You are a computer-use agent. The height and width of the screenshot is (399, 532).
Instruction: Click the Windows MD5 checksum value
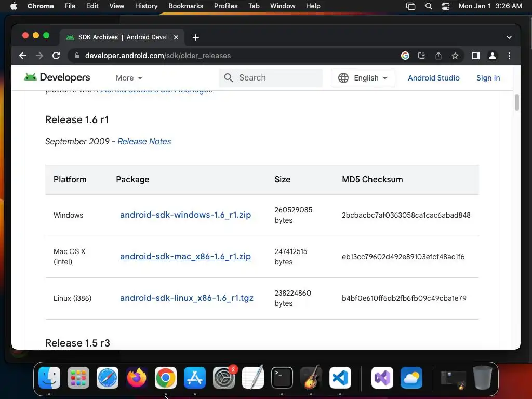click(406, 215)
